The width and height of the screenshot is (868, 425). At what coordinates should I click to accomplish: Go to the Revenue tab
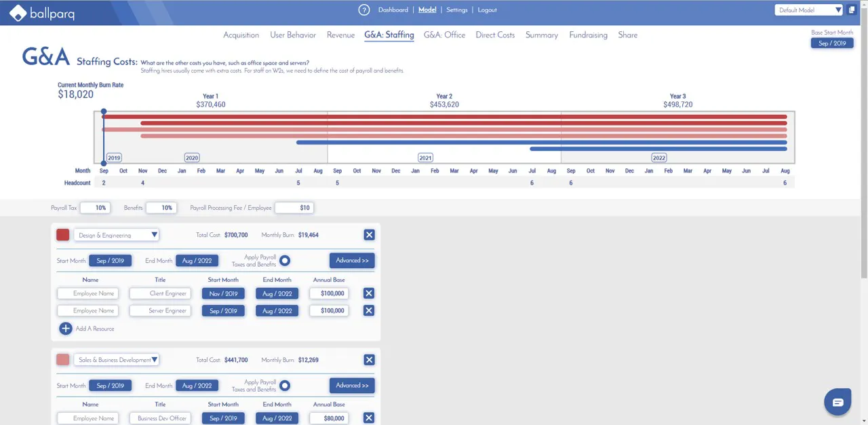340,35
